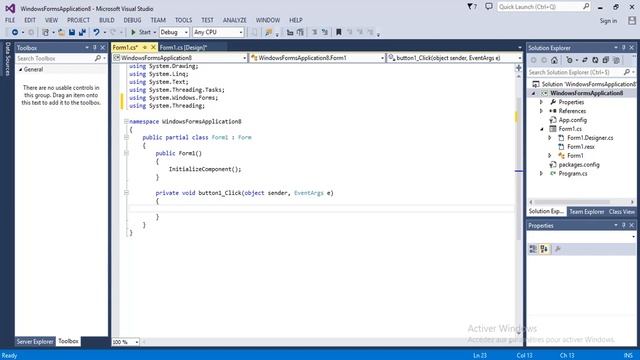The image size is (640, 360).
Task: Click the Property Pages wrench icon in Properties
Action: pos(558,249)
